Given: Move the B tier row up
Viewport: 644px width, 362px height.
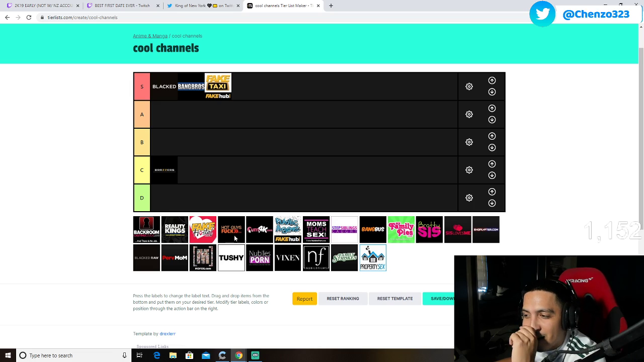Looking at the screenshot, I should click(492, 136).
